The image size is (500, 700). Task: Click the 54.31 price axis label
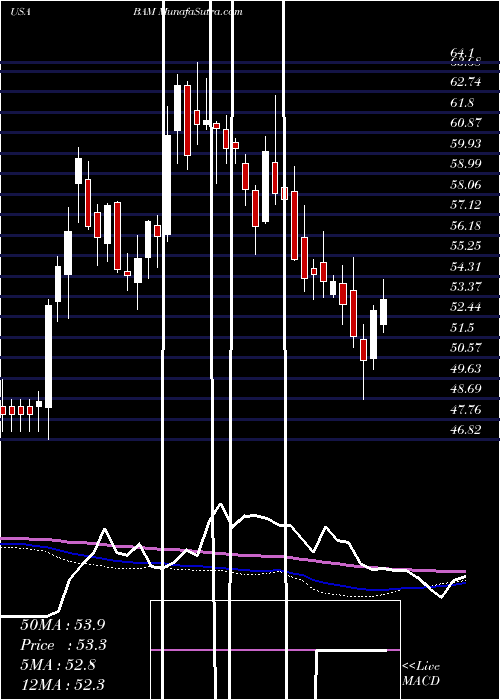[466, 267]
